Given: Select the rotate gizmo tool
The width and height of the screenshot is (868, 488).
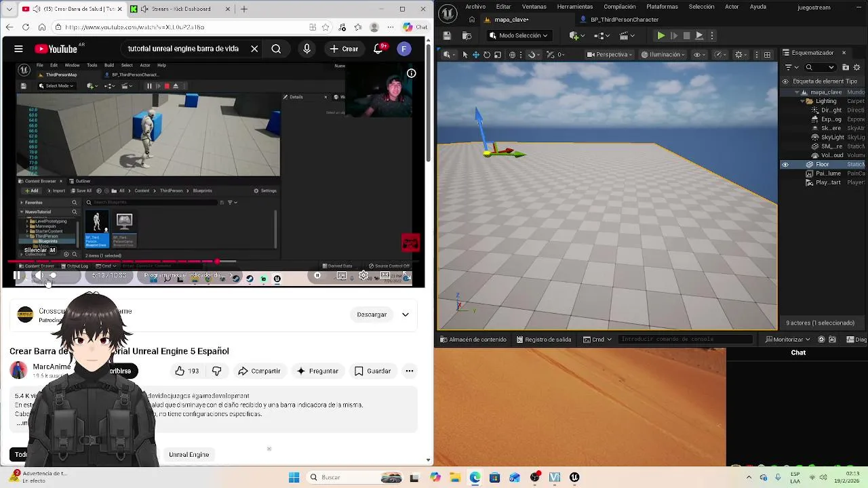Looking at the screenshot, I should (x=487, y=54).
